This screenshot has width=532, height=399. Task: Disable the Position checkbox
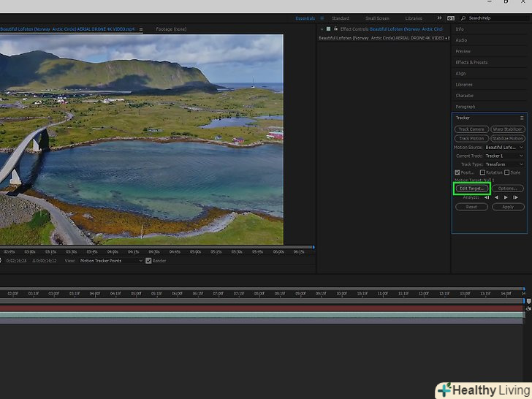(457, 172)
